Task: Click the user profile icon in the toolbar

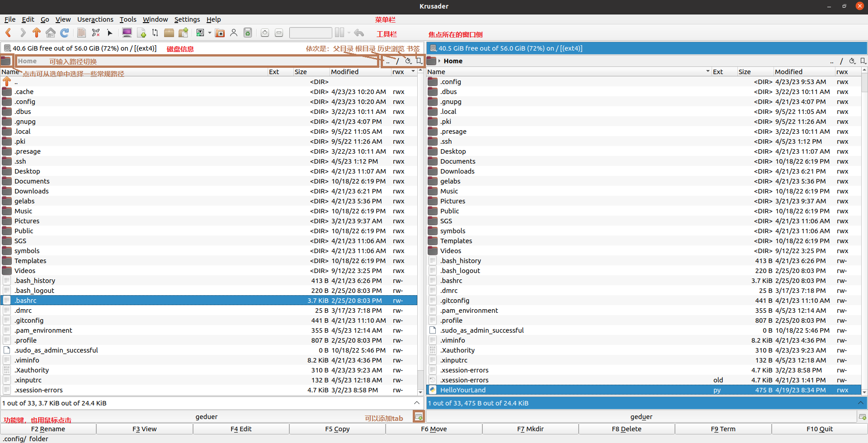Action: [x=234, y=33]
